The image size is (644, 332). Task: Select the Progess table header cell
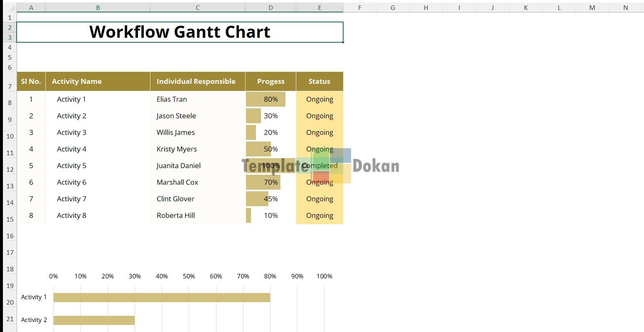[x=270, y=81]
